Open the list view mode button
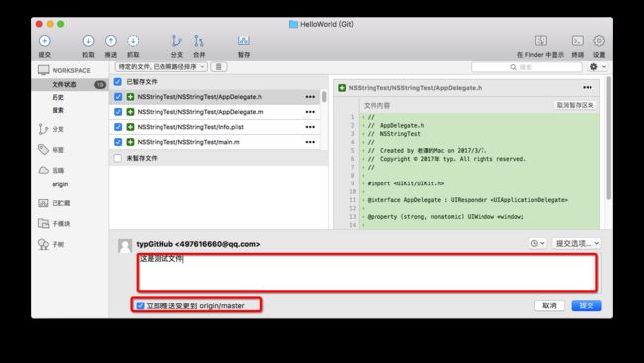Viewport: 644px width, 363px height. pyautogui.click(x=219, y=67)
